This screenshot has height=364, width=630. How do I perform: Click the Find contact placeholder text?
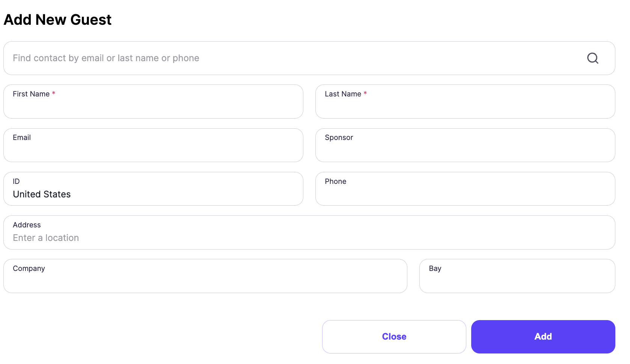[106, 58]
